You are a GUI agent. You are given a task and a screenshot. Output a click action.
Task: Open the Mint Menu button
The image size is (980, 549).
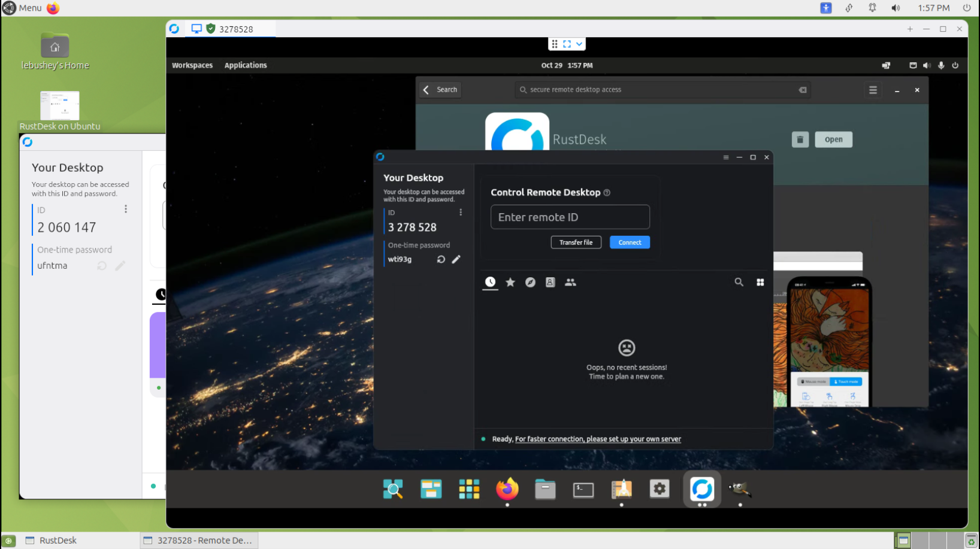22,8
